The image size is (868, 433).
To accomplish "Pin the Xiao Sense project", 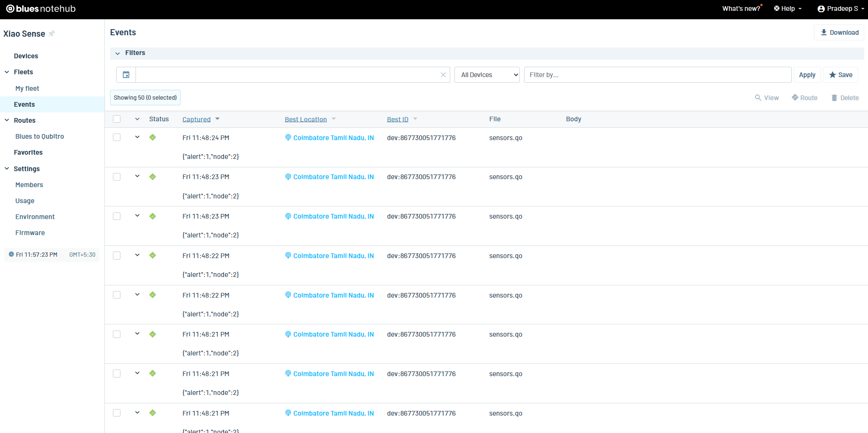I will tap(52, 33).
